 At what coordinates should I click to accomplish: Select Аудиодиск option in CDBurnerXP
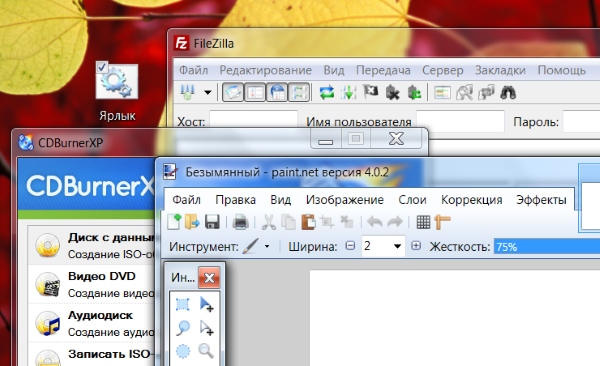(92, 323)
